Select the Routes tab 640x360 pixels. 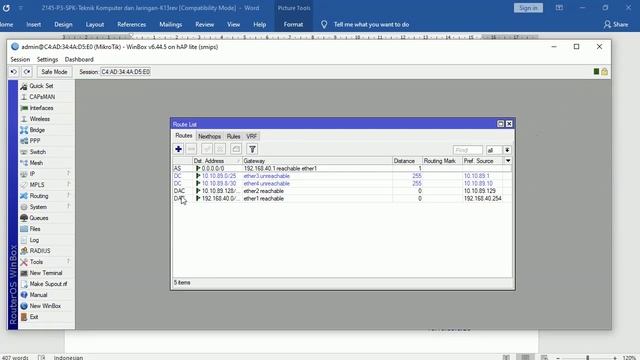(184, 136)
